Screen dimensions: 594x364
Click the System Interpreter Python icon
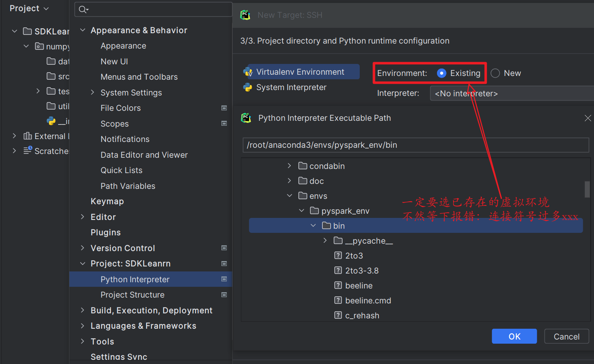248,88
